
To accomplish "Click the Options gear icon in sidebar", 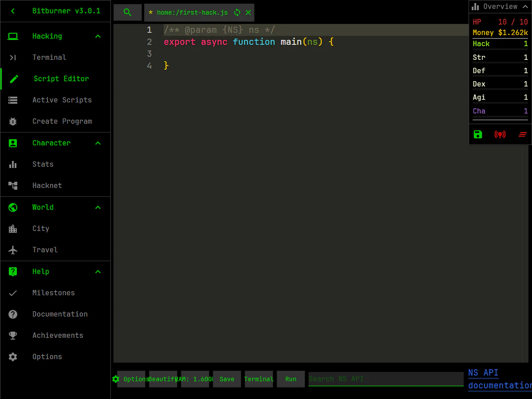I will pos(13,357).
